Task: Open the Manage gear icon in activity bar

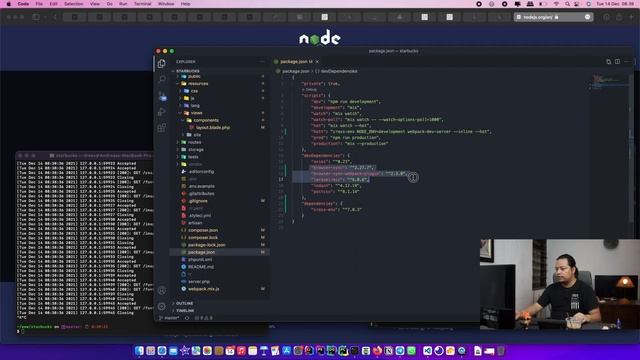Action: click(162, 306)
